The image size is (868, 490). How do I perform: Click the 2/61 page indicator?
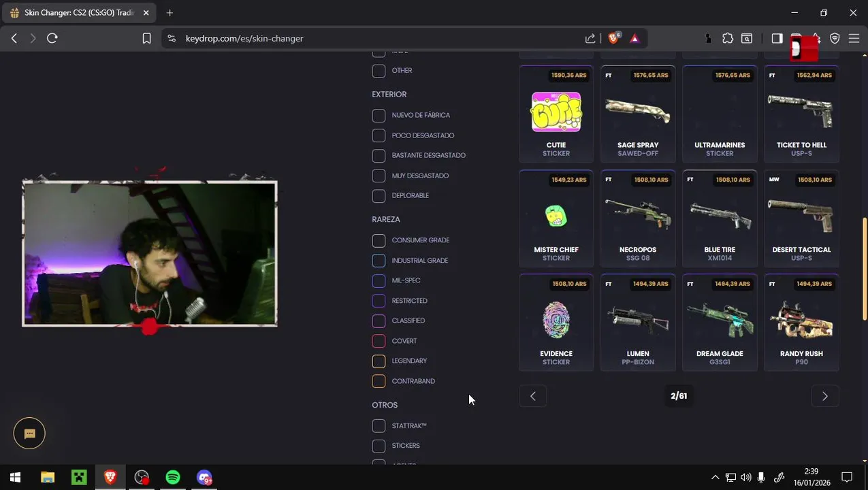click(x=679, y=396)
